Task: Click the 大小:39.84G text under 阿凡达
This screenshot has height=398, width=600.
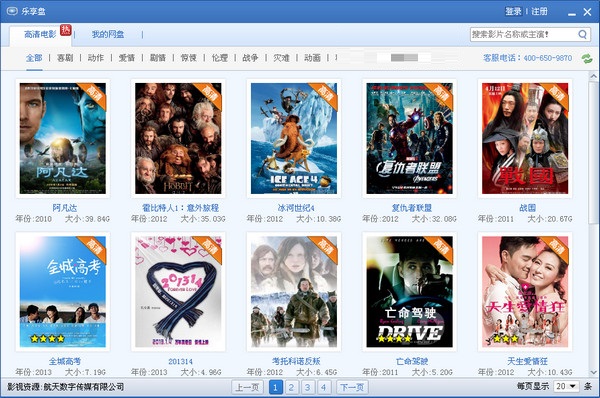Action: coord(87,219)
